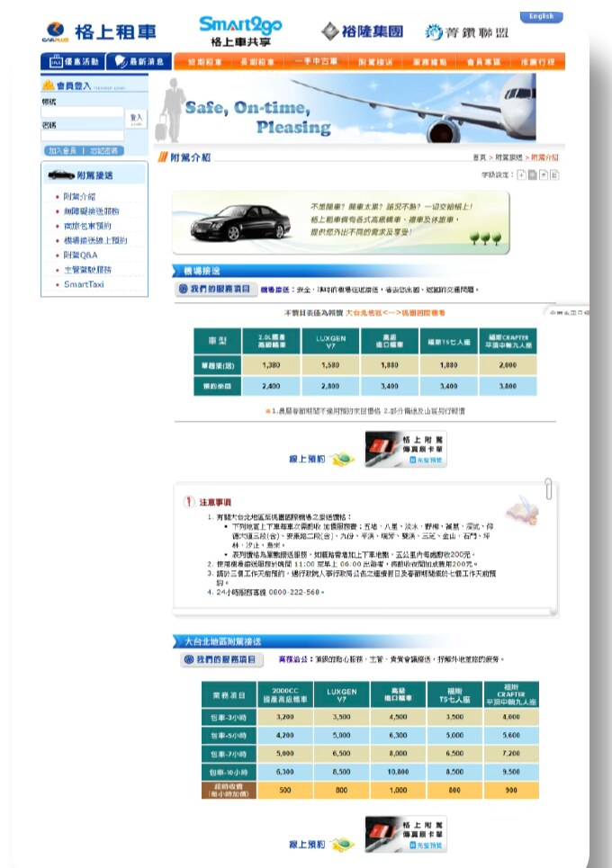Click the 格上租車 CarPlus logo
The width and height of the screenshot is (612, 868).
pyautogui.click(x=99, y=32)
